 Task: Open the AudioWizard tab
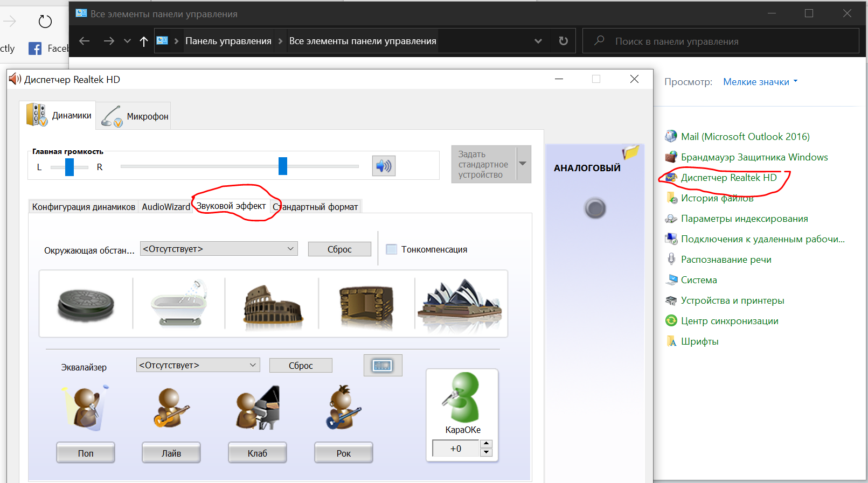click(166, 207)
